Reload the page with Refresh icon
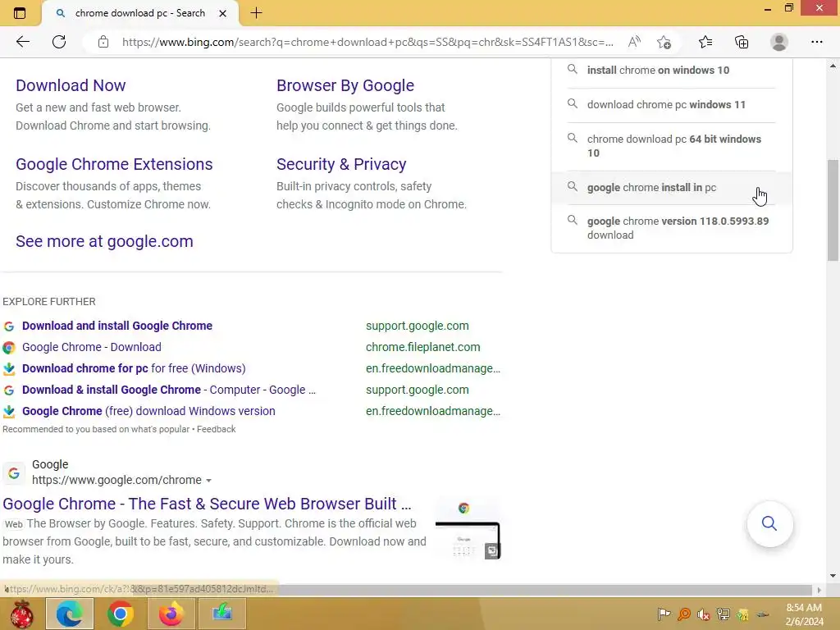Image resolution: width=840 pixels, height=630 pixels. pyautogui.click(x=59, y=42)
